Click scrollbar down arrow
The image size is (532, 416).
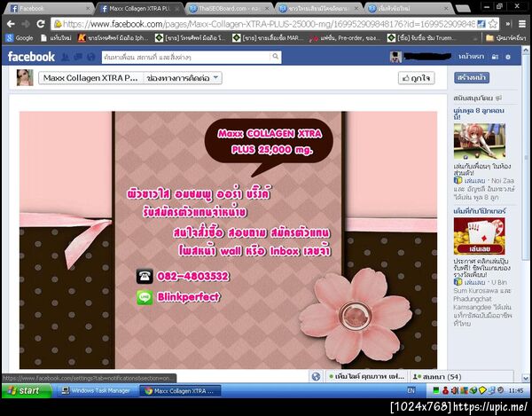click(526, 377)
